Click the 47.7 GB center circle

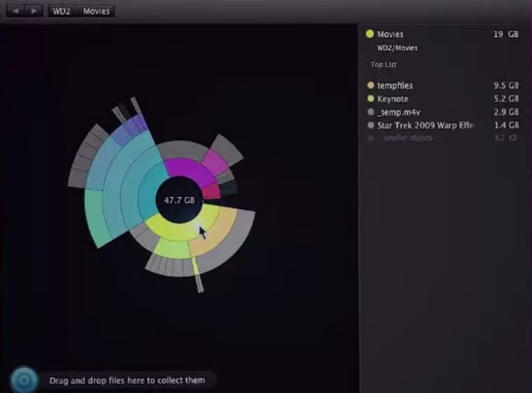(x=179, y=200)
